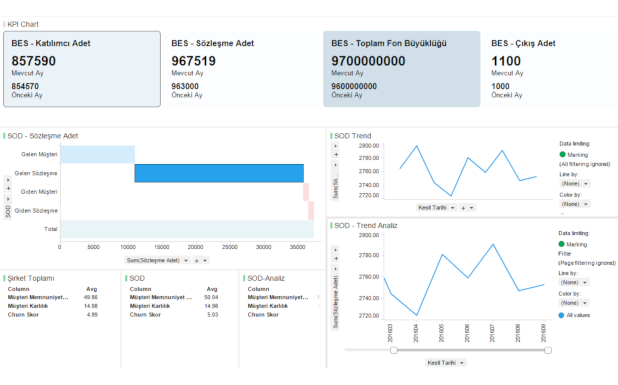This screenshot has height=385, width=618.
Task: Click the Gelen Sözleşme blue bar
Action: coord(219,173)
